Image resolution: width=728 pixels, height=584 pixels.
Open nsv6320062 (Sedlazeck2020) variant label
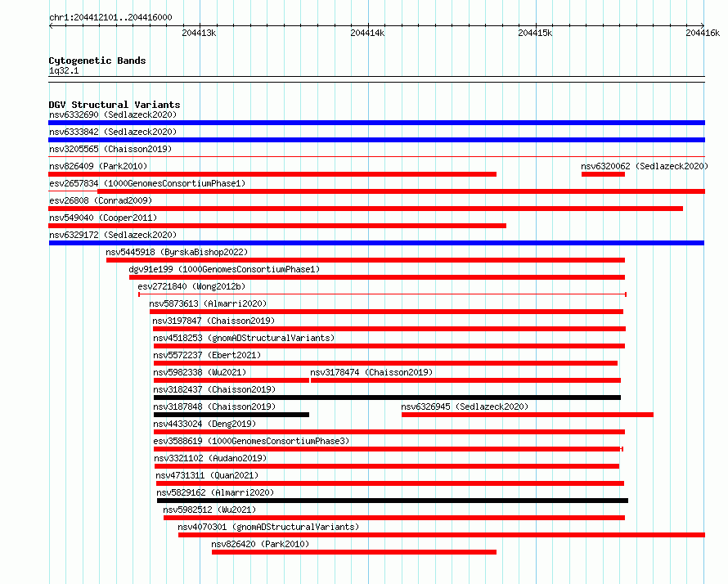pos(645,166)
